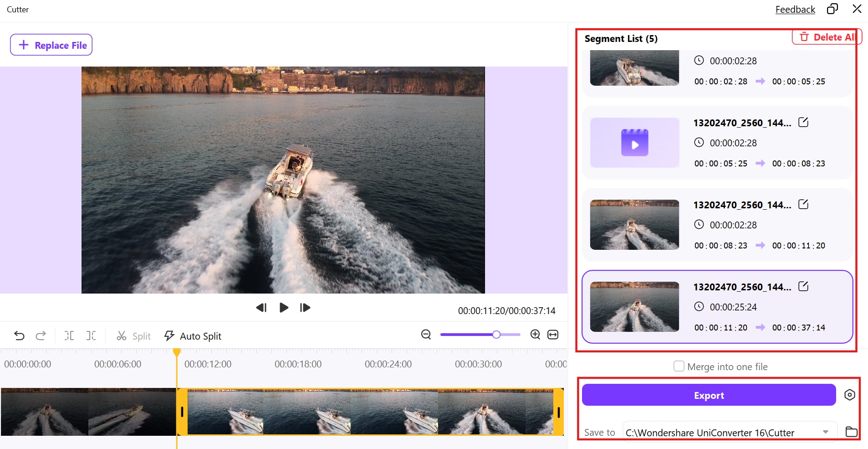Screen dimensions: 868x449
Task: Adjust the timeline zoom slider handle
Action: pyautogui.click(x=496, y=335)
